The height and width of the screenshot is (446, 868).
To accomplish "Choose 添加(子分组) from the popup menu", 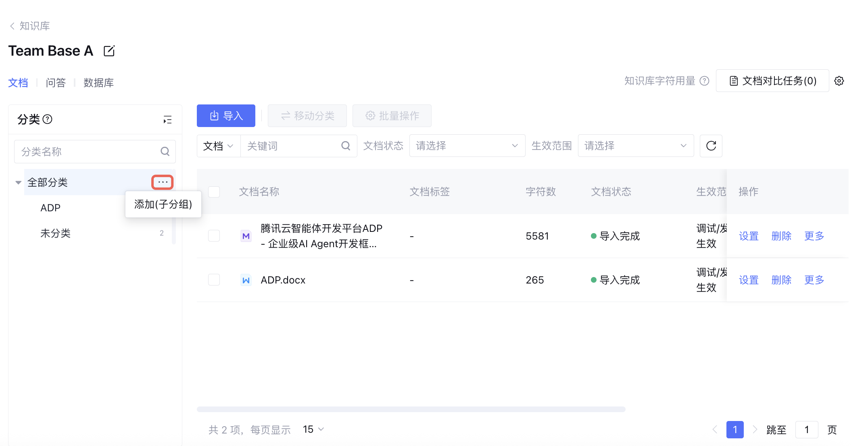I will pyautogui.click(x=163, y=204).
